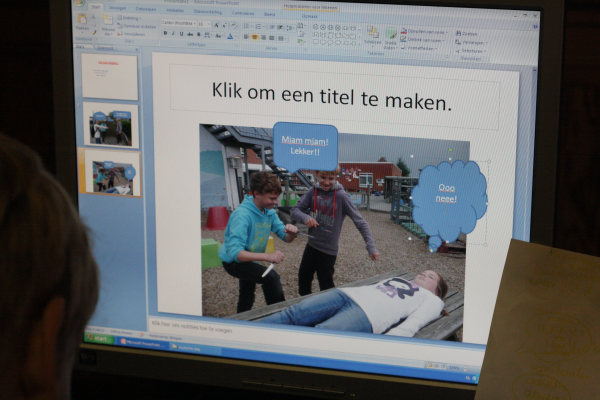This screenshot has width=600, height=400.
Task: Select the highlighted center alignment button
Action: point(254,37)
